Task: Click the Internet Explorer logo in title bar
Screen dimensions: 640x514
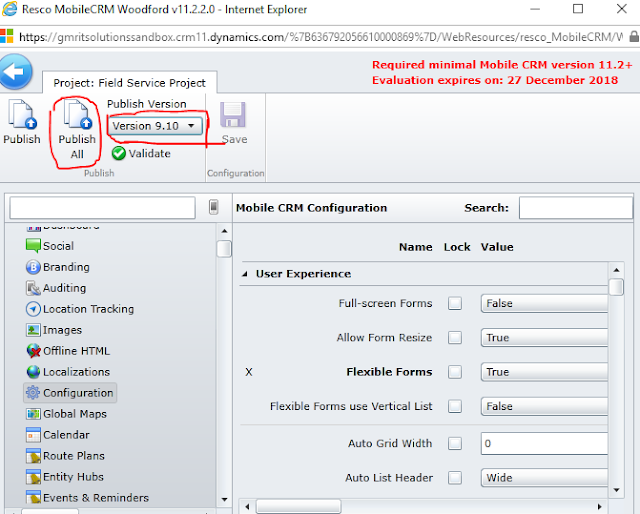Action: (x=10, y=9)
